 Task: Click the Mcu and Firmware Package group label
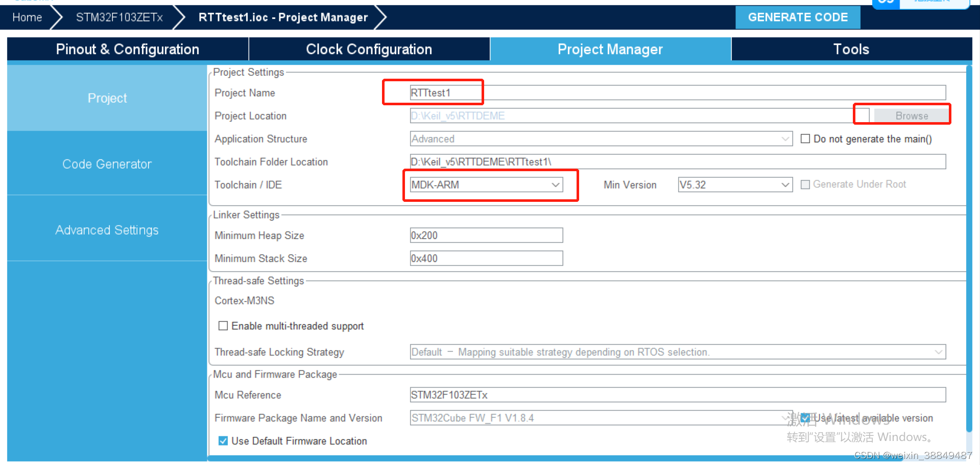[x=275, y=374]
